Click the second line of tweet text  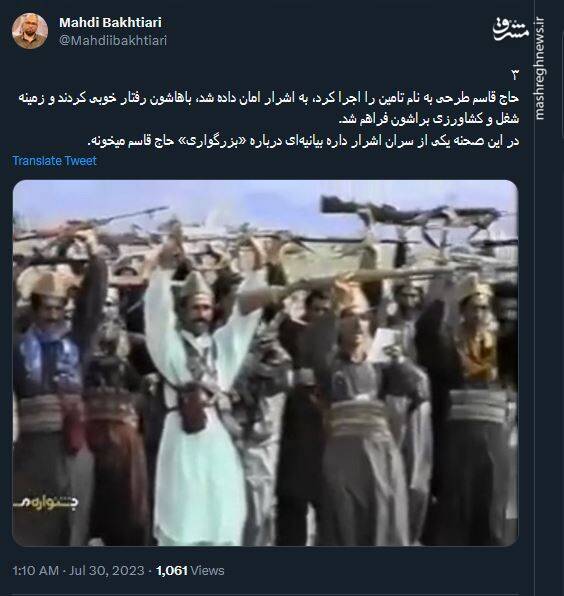[x=429, y=119]
